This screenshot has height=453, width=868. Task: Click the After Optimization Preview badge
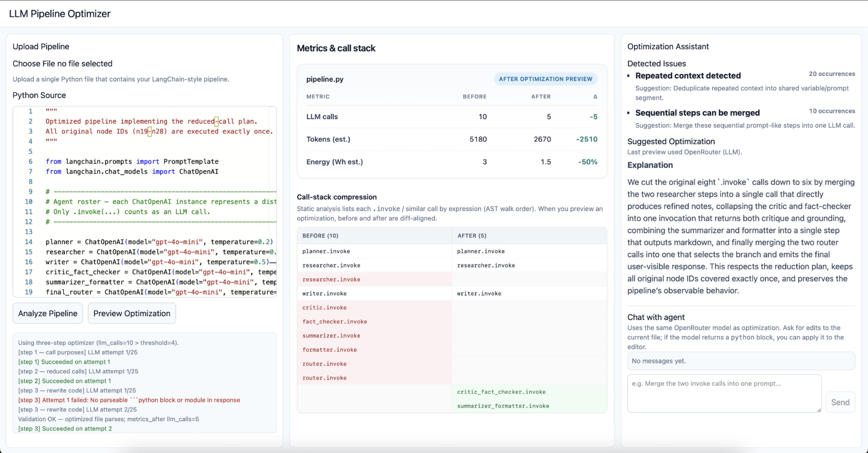545,79
